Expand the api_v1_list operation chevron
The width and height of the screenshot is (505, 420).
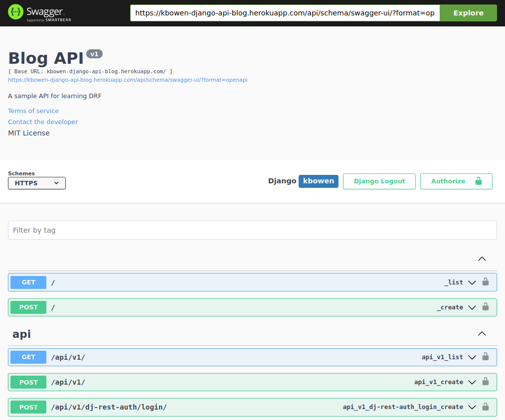[x=472, y=357]
